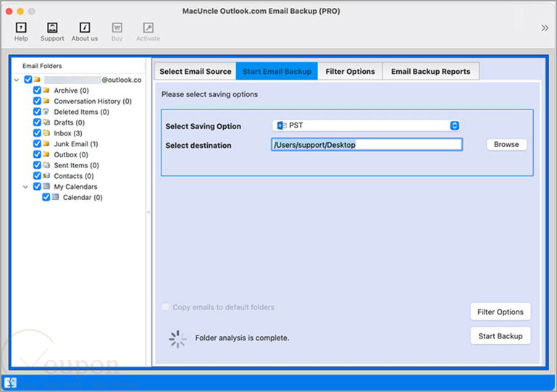The width and height of the screenshot is (557, 392).
Task: Click the Deleted Items trash icon
Action: click(x=46, y=112)
